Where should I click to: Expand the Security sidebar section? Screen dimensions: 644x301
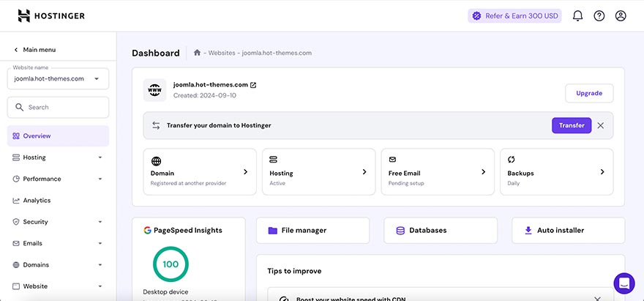(100, 222)
